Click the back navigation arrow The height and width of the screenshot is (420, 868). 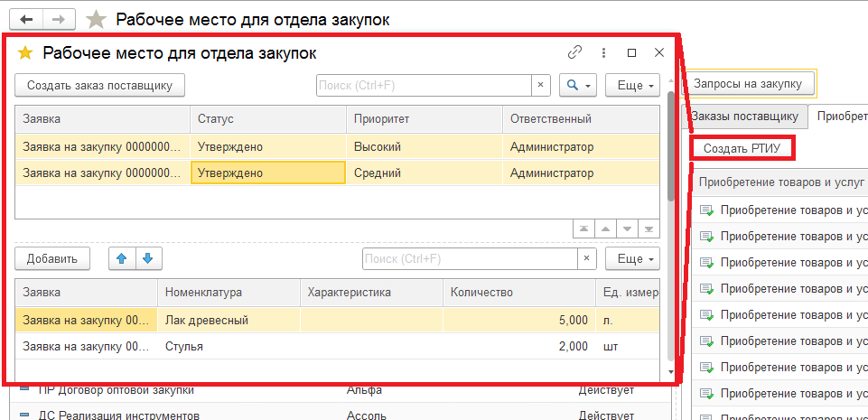[26, 19]
